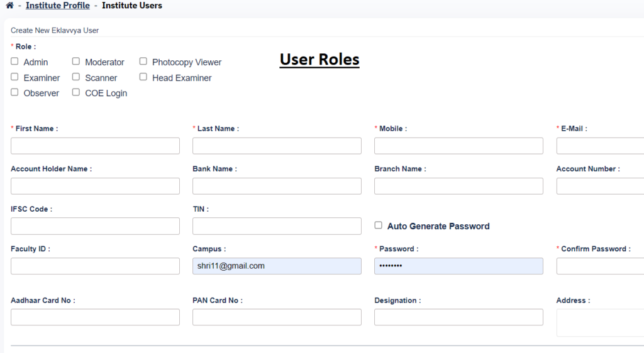
Task: Open the Institute Profile breadcrumb link
Action: [57, 5]
